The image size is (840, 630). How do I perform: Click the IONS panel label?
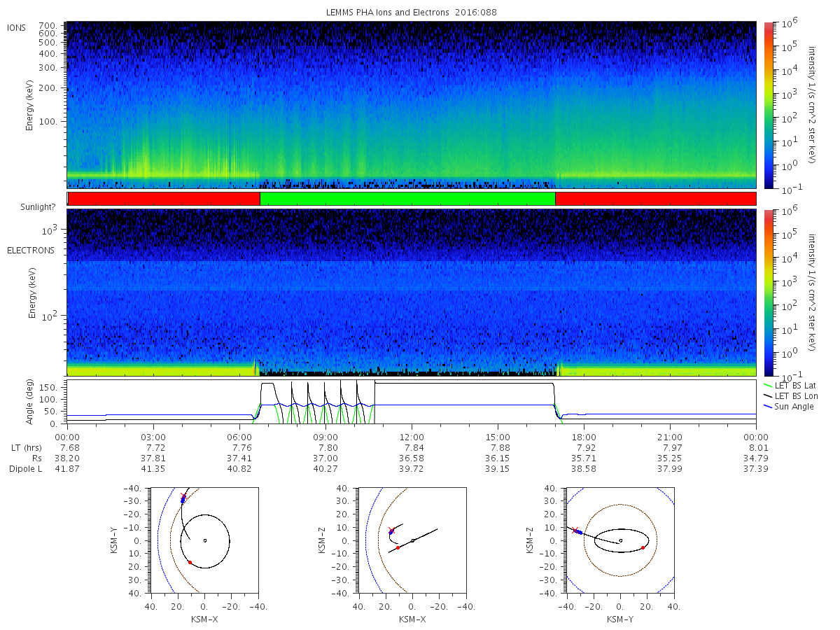pos(17,28)
